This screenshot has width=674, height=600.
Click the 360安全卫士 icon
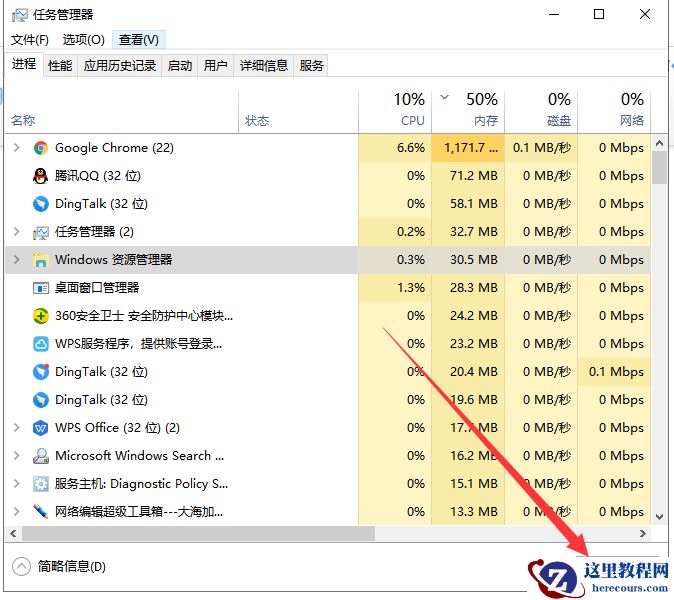[x=41, y=316]
